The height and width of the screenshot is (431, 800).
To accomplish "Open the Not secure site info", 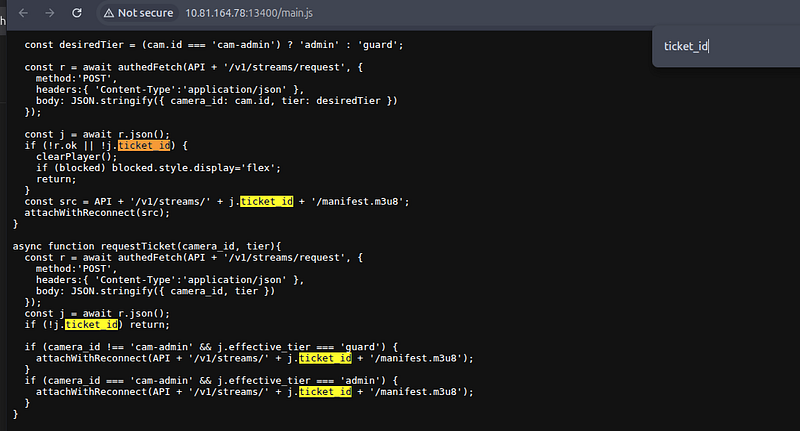I will [139, 13].
